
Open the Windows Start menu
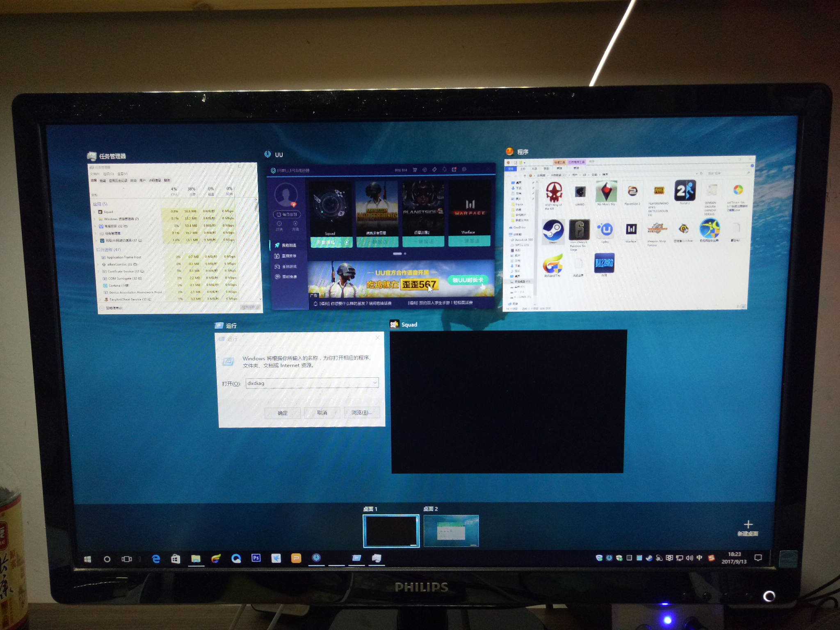(87, 559)
